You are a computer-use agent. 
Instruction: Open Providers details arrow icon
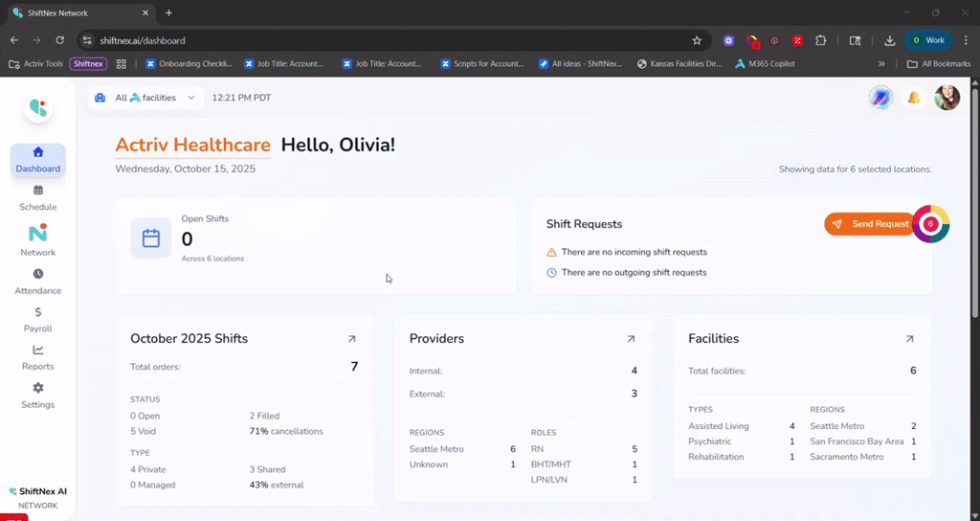(631, 339)
